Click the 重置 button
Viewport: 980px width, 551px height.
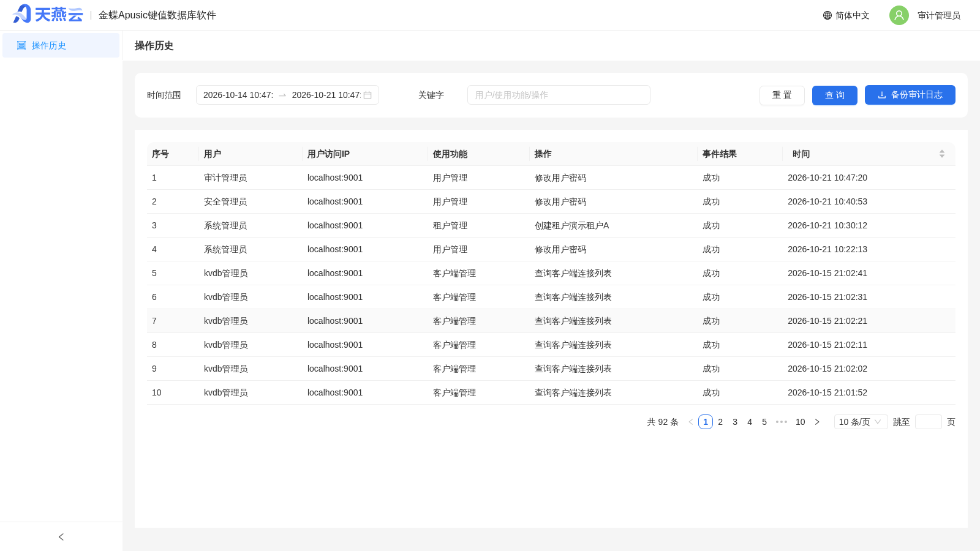782,95
